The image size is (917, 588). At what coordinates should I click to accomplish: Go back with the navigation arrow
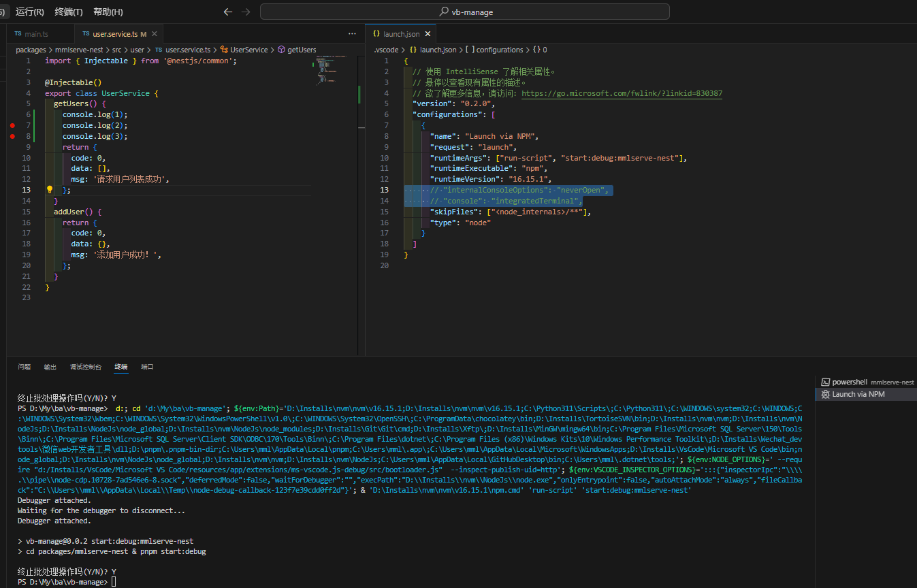228,12
